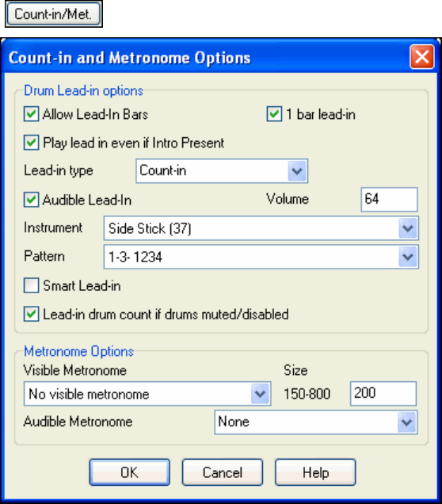The width and height of the screenshot is (442, 504).
Task: Open the Audible Metronome dropdown arrow
Action: coord(406,422)
